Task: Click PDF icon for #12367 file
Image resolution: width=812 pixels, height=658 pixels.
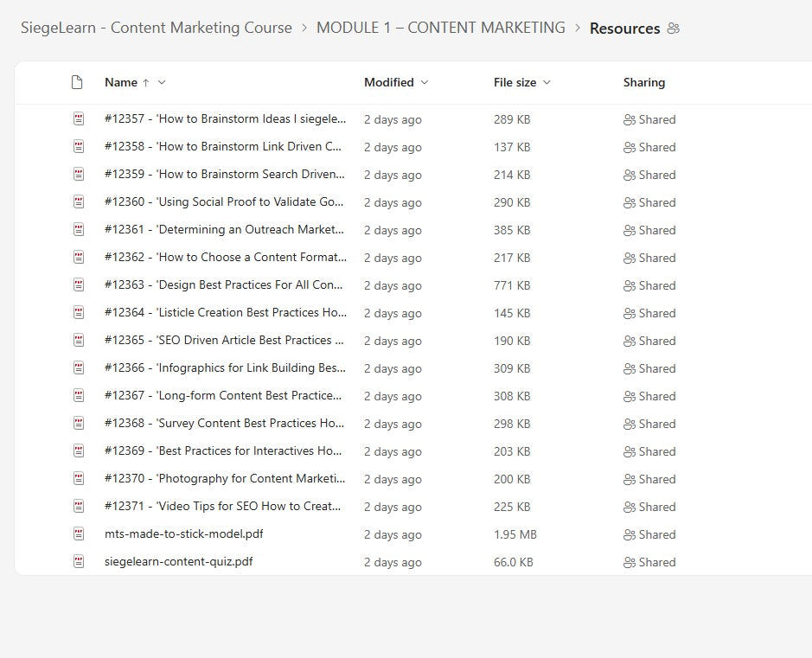Action: [x=79, y=396]
